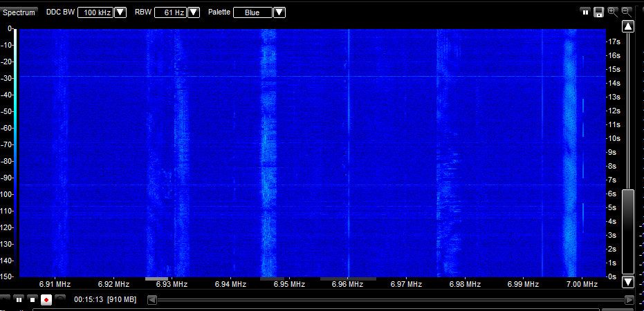Click the -100 dB scale label

click(x=7, y=194)
